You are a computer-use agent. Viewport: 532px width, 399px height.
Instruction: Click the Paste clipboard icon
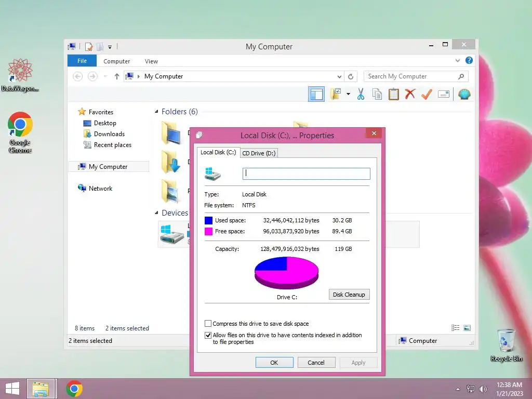pyautogui.click(x=394, y=94)
